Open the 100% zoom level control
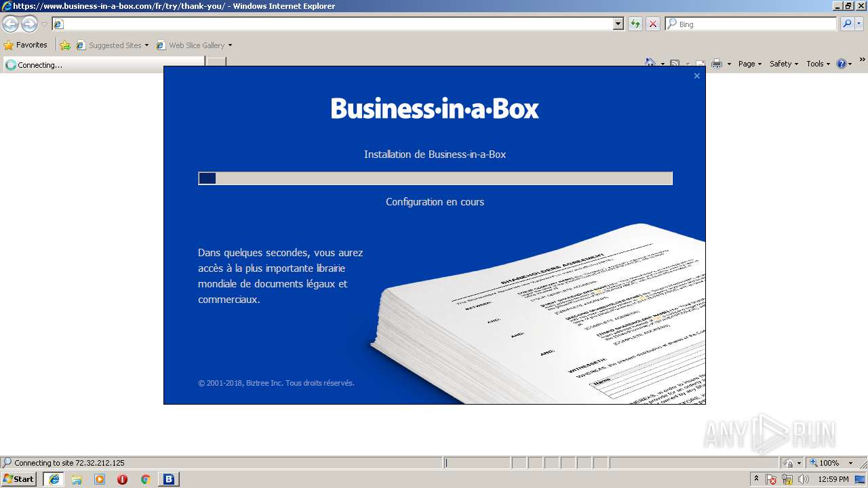The image size is (868, 488). pos(832,463)
